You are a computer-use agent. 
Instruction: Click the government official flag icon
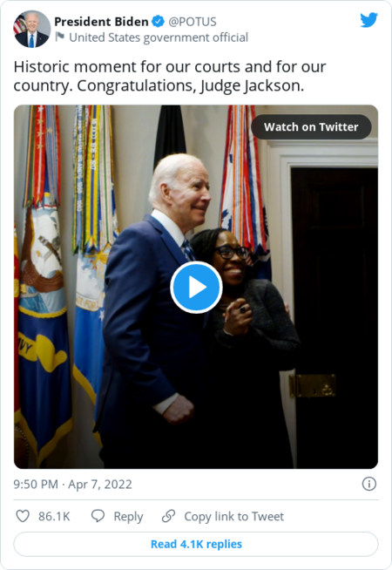coord(60,37)
